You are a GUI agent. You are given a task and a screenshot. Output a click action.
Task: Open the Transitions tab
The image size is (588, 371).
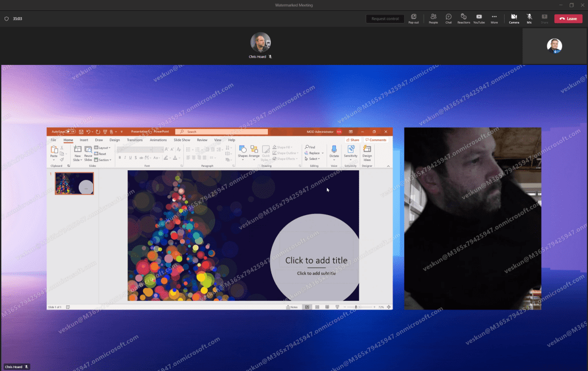[x=134, y=140]
